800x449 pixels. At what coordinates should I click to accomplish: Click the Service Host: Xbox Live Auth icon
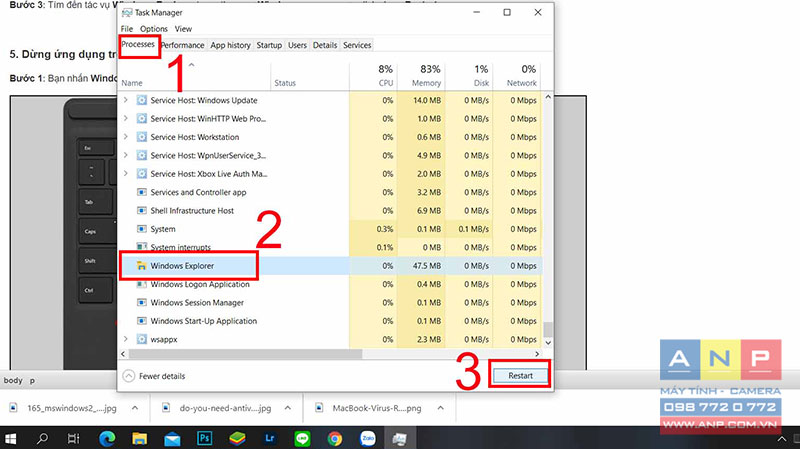click(142, 174)
